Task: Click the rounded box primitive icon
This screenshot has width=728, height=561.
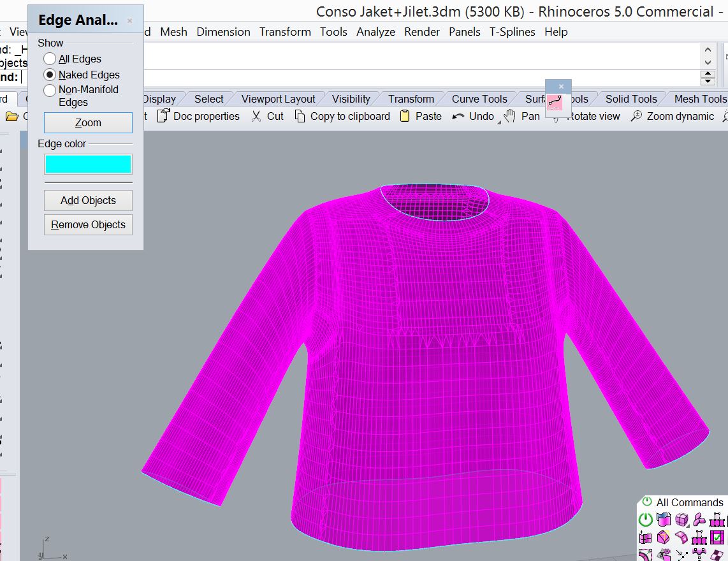Action: tap(681, 519)
